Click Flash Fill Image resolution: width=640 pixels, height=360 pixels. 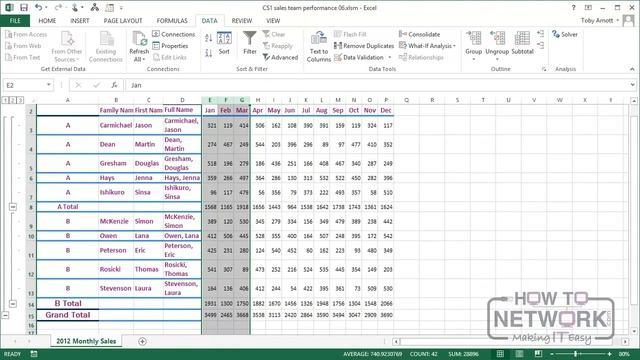(x=350, y=34)
